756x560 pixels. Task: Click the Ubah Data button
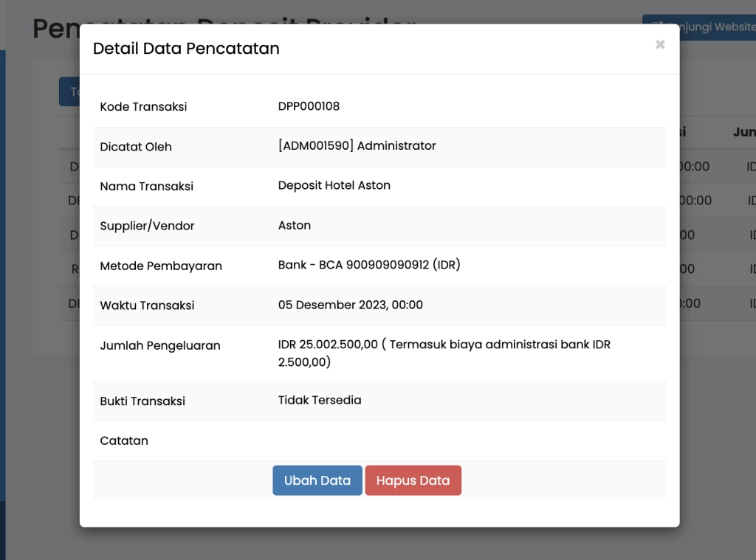(x=317, y=480)
